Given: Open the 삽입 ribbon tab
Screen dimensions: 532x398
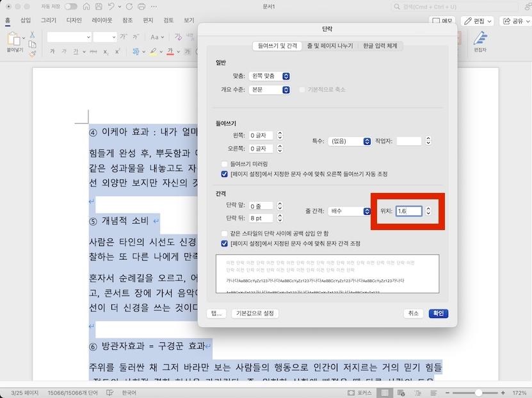Looking at the screenshot, I should [26, 21].
